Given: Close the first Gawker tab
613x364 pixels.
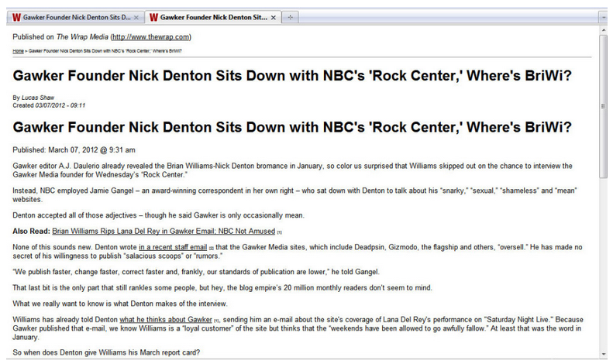Looking at the screenshot, I should (x=136, y=18).
